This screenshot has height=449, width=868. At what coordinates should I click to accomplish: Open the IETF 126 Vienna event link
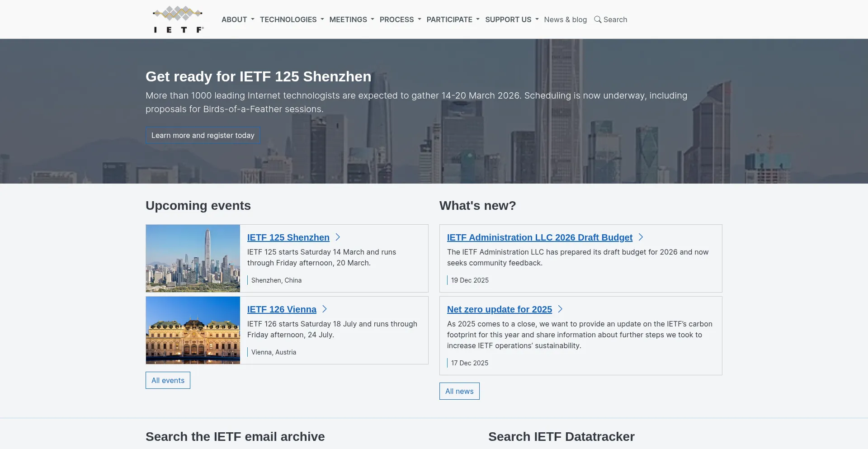tap(281, 309)
